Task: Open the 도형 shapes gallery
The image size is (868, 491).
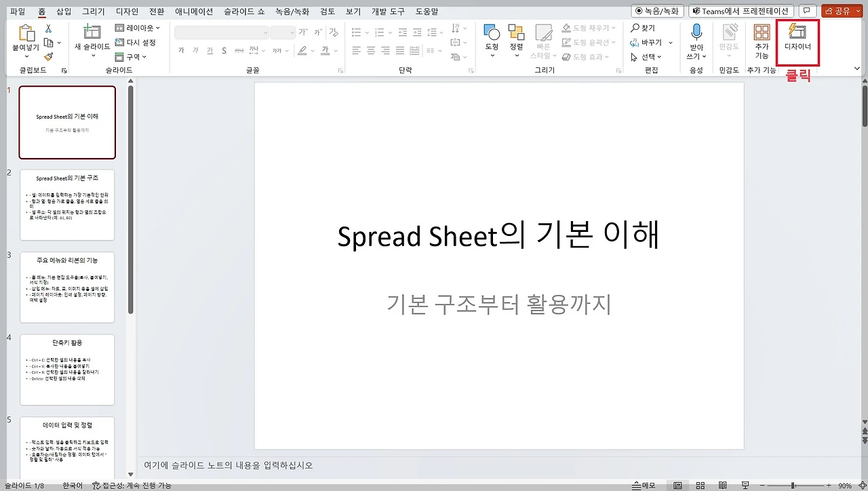Action: pos(492,40)
